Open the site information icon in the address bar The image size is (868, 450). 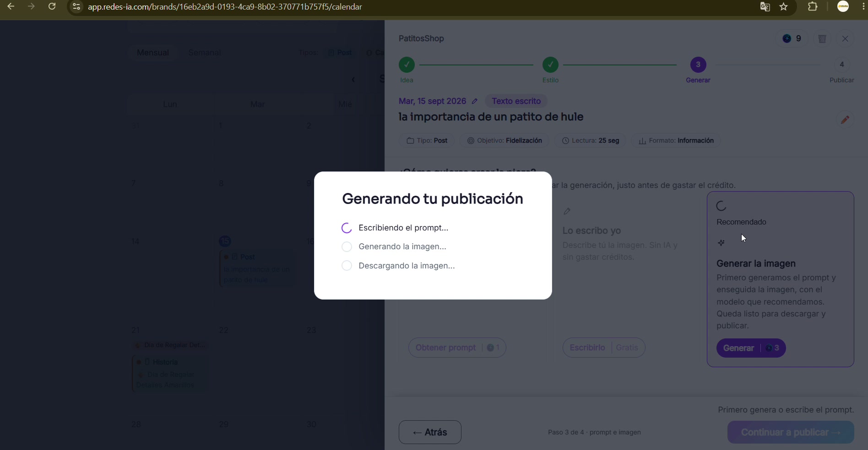76,7
